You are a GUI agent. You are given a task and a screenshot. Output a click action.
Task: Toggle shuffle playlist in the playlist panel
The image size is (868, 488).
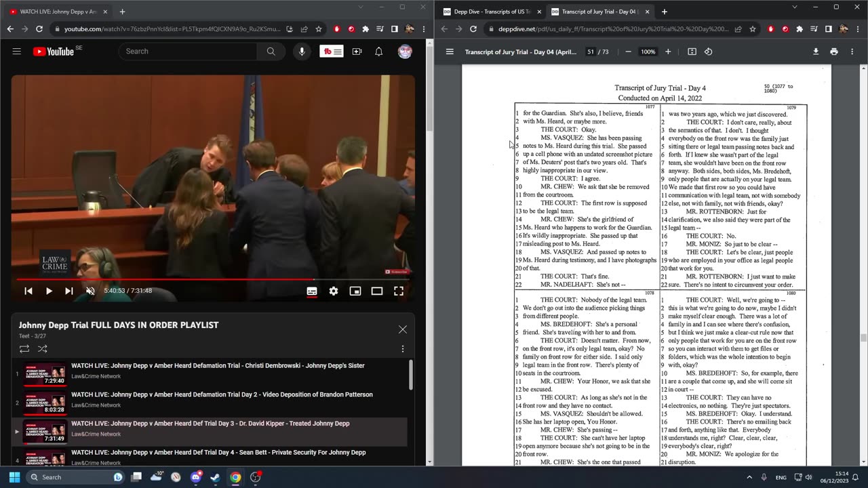(x=42, y=349)
